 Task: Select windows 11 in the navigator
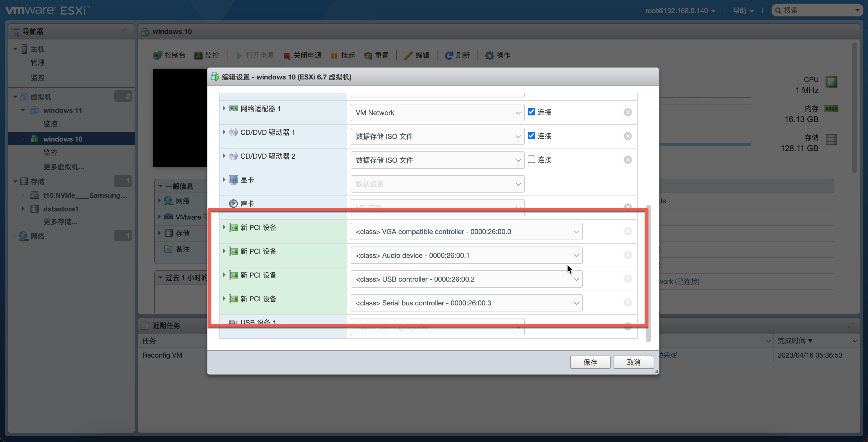pos(63,110)
